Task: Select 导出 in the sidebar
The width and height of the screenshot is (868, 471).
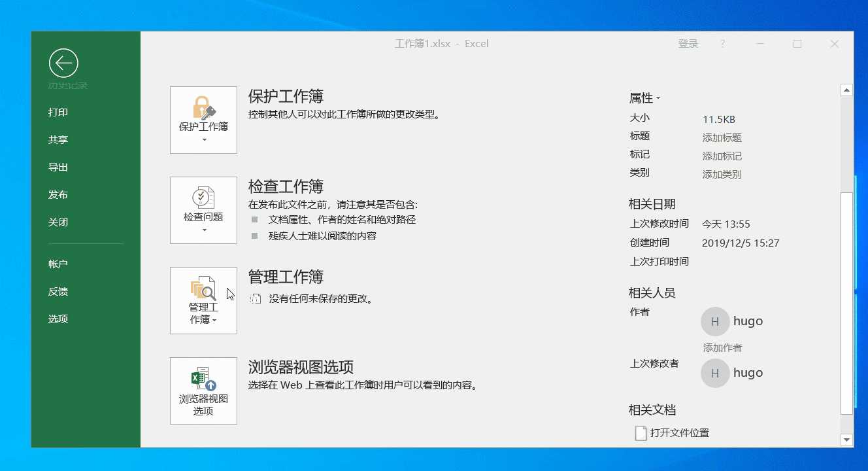Action: [x=58, y=167]
